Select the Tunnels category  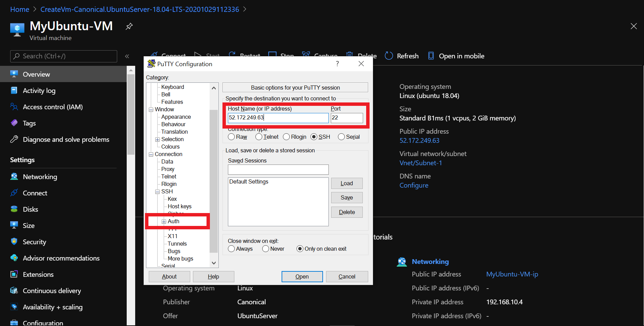177,244
